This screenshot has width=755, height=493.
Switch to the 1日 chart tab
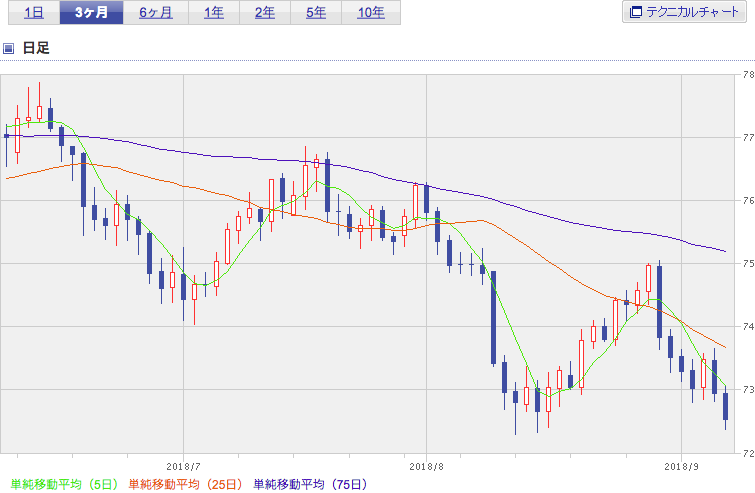(34, 13)
